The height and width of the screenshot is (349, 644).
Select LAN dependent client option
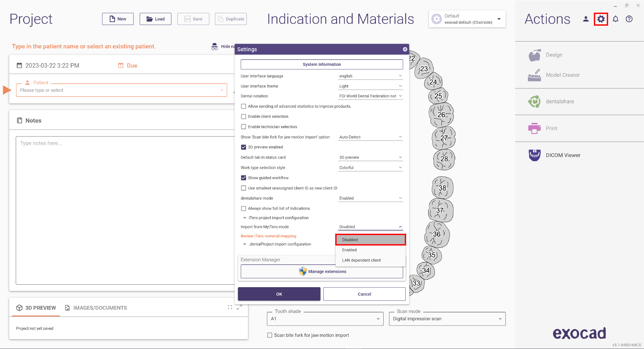[x=370, y=260]
